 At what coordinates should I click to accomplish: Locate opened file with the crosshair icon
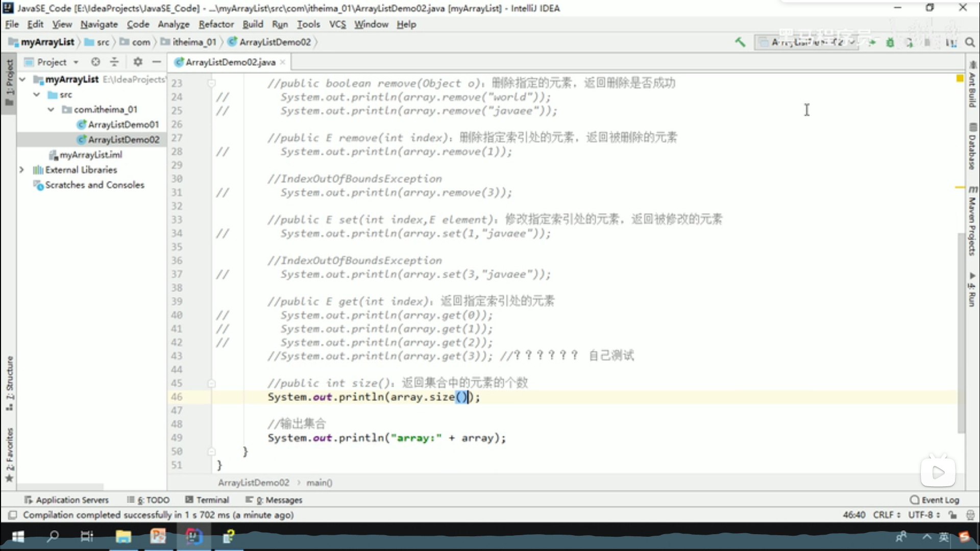[x=95, y=62]
